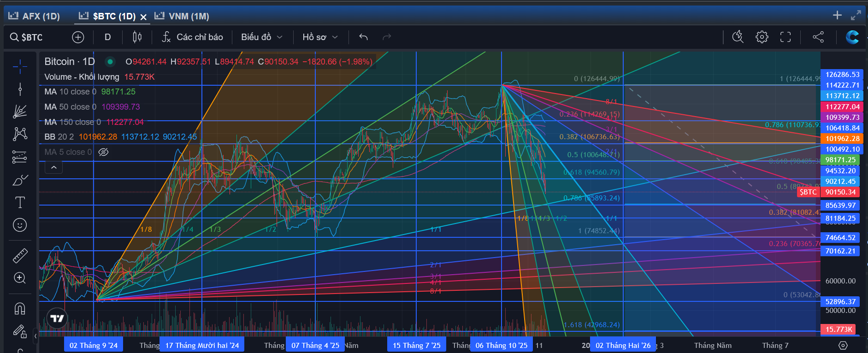
Task: Collapse the indicator legend chevron
Action: coord(54,167)
